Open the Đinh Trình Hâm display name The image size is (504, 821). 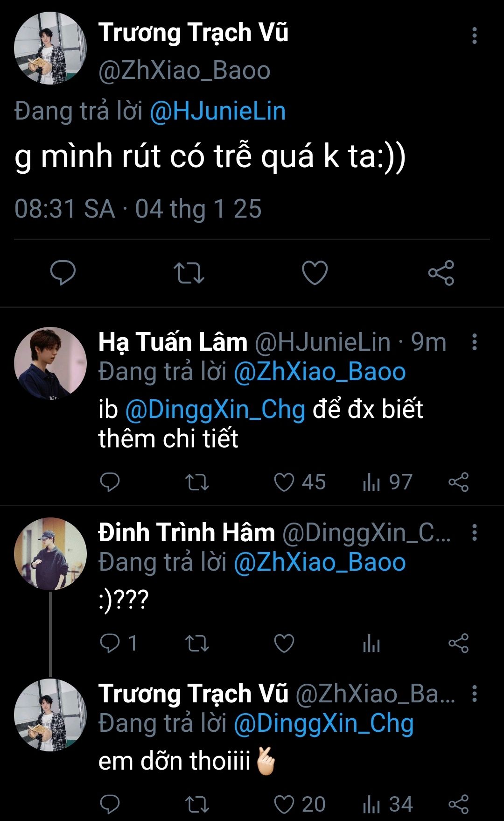pyautogui.click(x=187, y=532)
